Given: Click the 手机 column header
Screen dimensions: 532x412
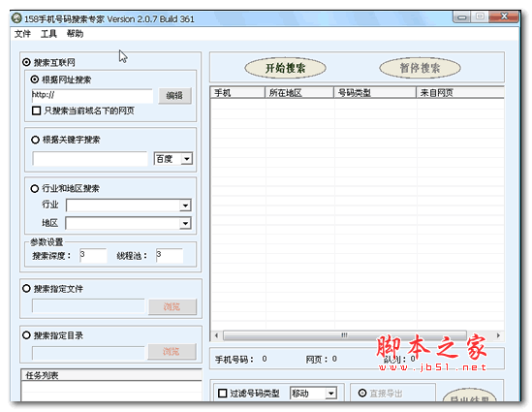Looking at the screenshot, I should pos(237,93).
